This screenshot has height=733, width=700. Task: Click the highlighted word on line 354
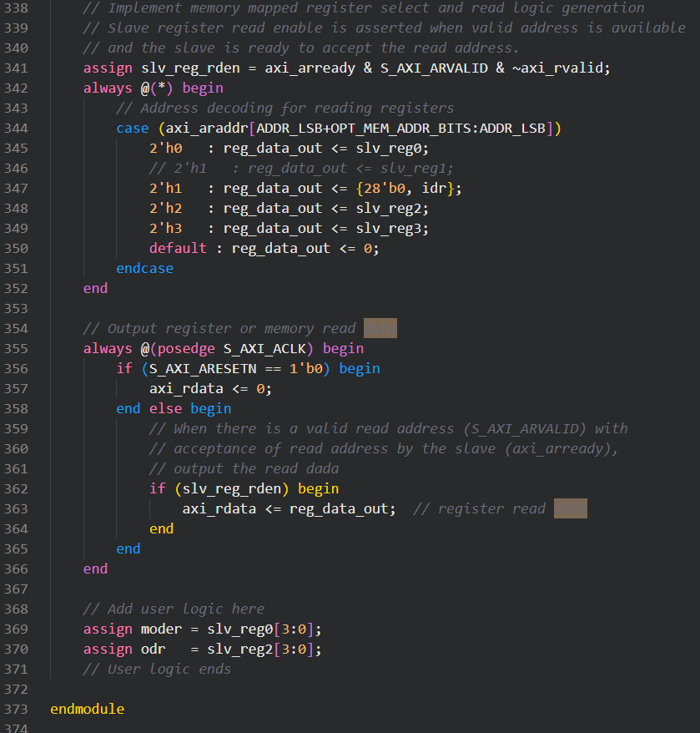click(380, 328)
